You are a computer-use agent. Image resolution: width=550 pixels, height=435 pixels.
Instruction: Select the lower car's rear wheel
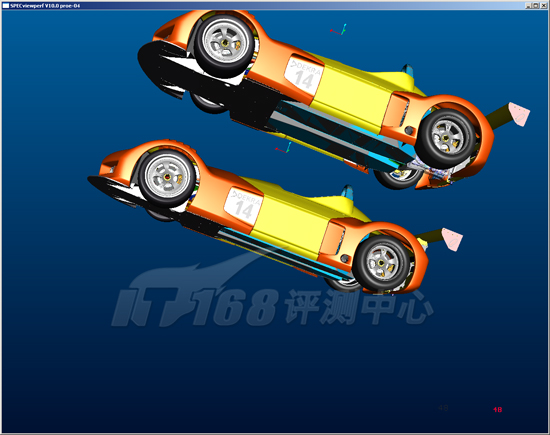pyautogui.click(x=382, y=263)
